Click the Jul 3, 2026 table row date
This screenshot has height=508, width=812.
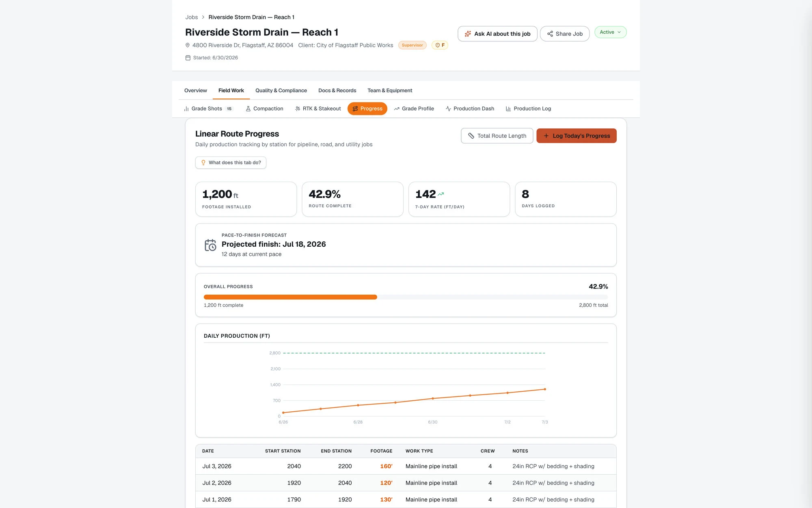pos(217,466)
